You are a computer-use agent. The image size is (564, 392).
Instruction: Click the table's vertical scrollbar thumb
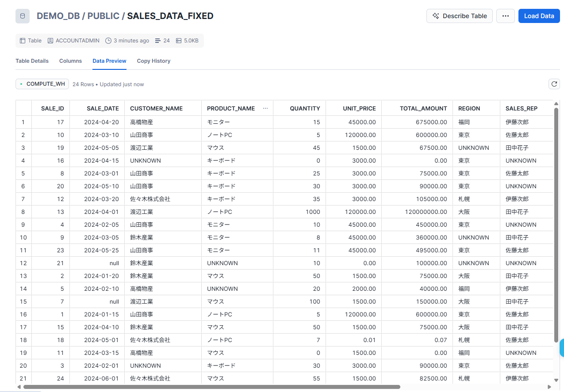[556, 225]
